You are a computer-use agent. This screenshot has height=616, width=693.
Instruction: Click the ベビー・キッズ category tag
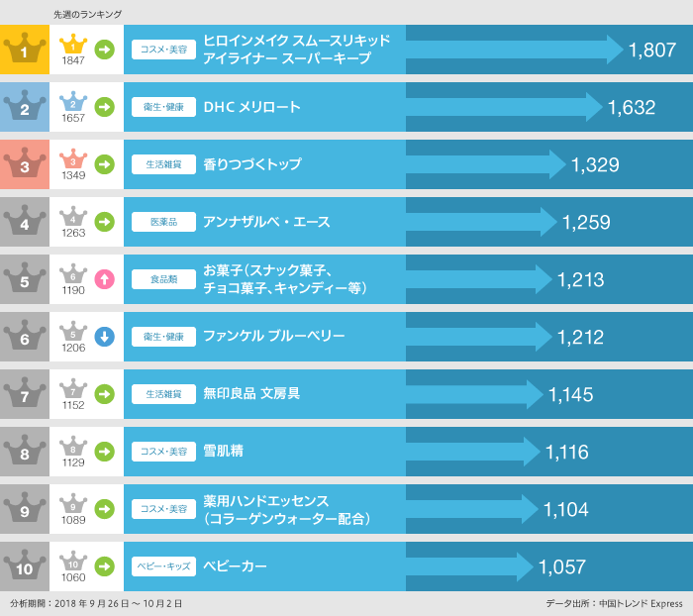(x=162, y=566)
